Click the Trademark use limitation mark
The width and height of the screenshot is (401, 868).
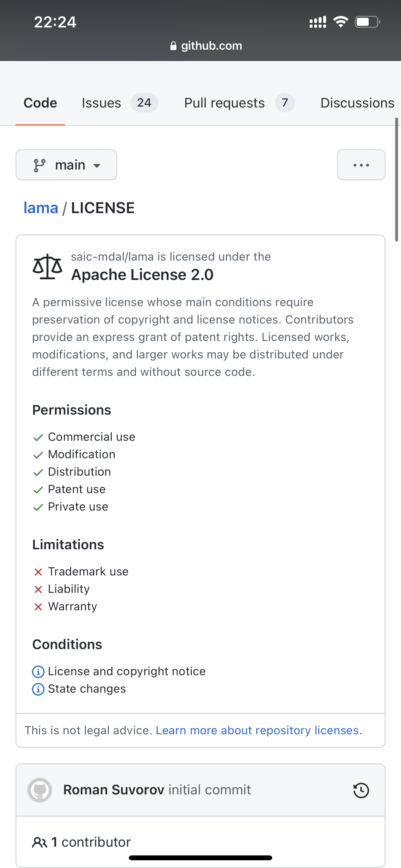[38, 572]
